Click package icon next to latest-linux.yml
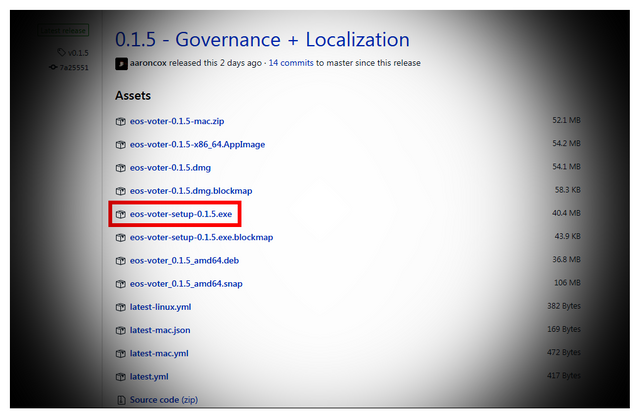The image size is (640, 419). tap(120, 307)
